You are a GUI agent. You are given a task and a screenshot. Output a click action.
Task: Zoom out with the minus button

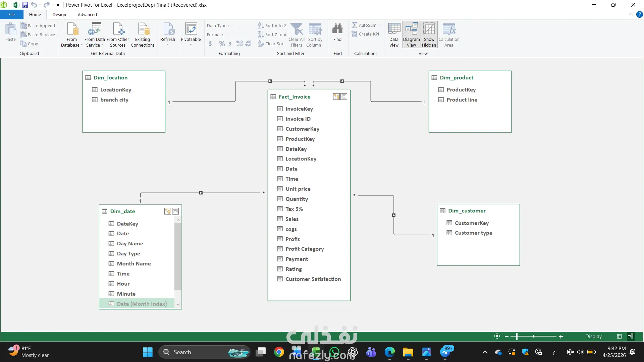coord(506,336)
